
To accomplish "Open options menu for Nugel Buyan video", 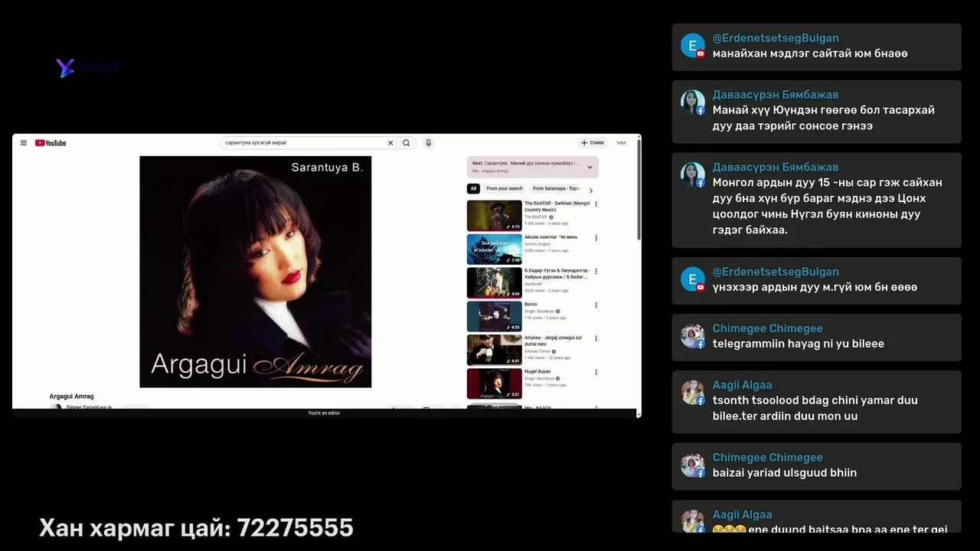I will tap(596, 373).
